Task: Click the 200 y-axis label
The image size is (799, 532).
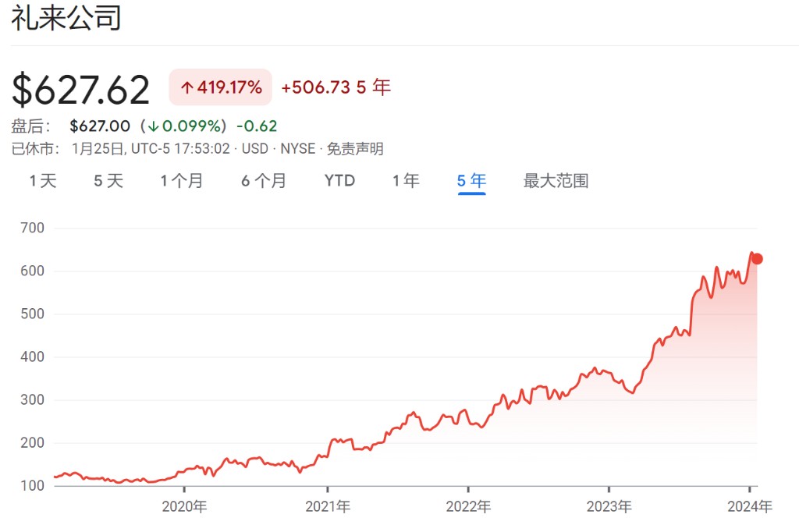Action: [x=32, y=442]
